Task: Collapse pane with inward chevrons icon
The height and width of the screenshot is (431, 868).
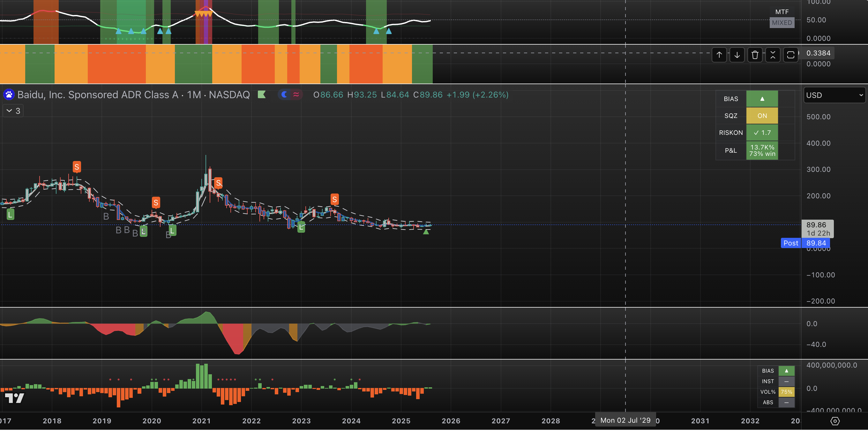Action: click(773, 55)
